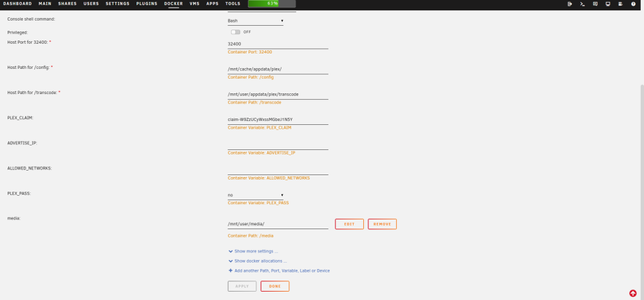
Task: Open the system log icon
Action: coord(620,4)
